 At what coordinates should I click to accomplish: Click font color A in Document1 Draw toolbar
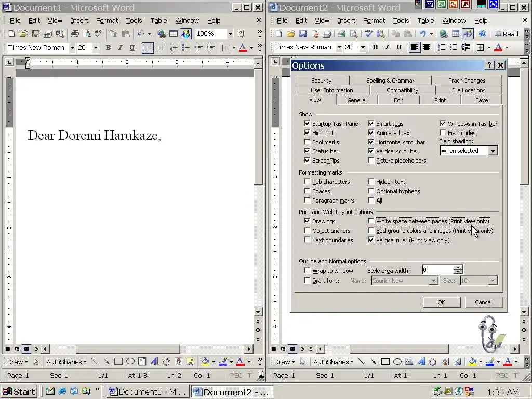pyautogui.click(x=240, y=362)
